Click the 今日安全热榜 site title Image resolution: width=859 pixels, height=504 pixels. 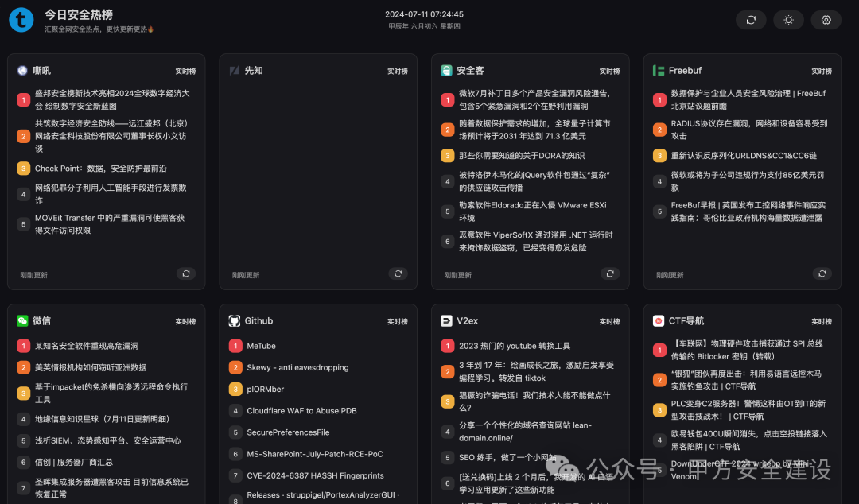click(78, 15)
